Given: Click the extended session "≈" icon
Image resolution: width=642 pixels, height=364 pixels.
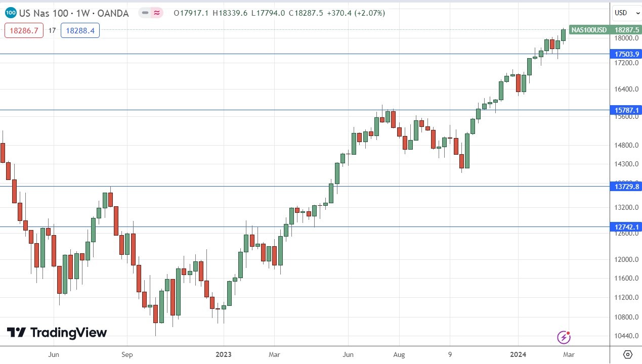Looking at the screenshot, I should [157, 14].
